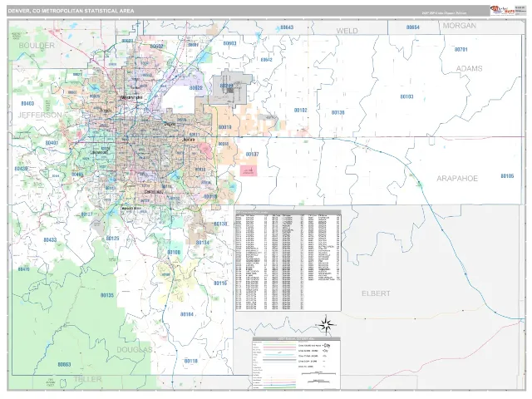Viewport: 532px width, 399px height.
Task: Click ZIP code 80022 label
Action: pyautogui.click(x=196, y=88)
